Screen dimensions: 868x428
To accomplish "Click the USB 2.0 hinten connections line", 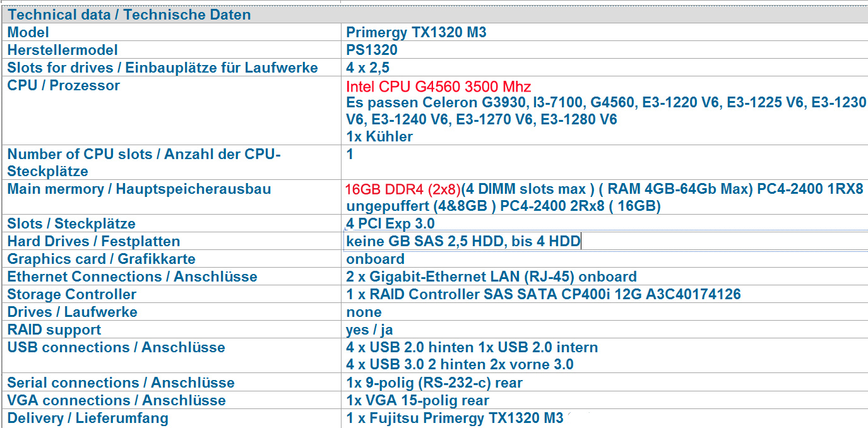I will (472, 347).
